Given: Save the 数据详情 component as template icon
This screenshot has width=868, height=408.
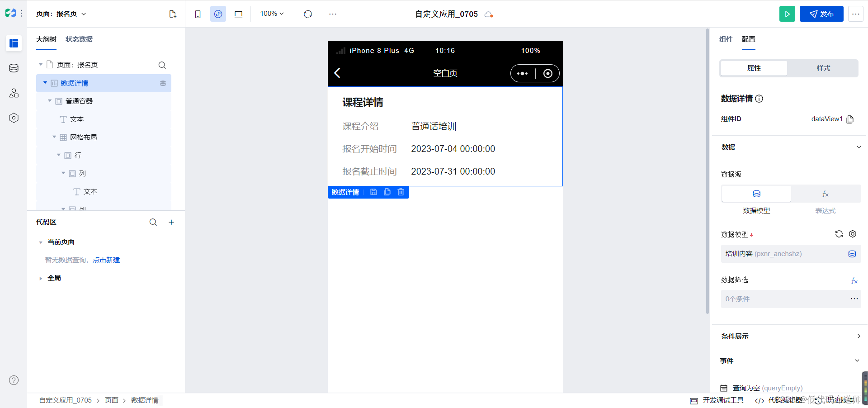Looking at the screenshot, I should [x=373, y=192].
